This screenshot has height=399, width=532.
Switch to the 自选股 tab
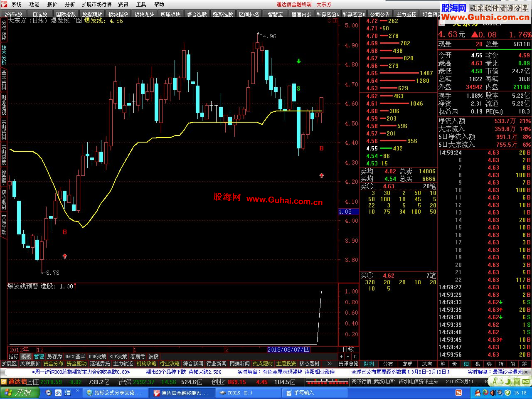(x=40, y=14)
